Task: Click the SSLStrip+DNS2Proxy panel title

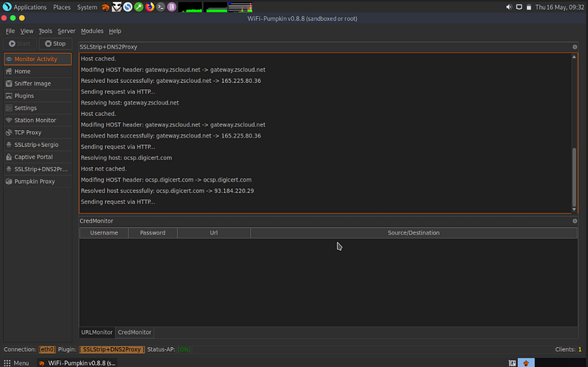Action: click(108, 47)
